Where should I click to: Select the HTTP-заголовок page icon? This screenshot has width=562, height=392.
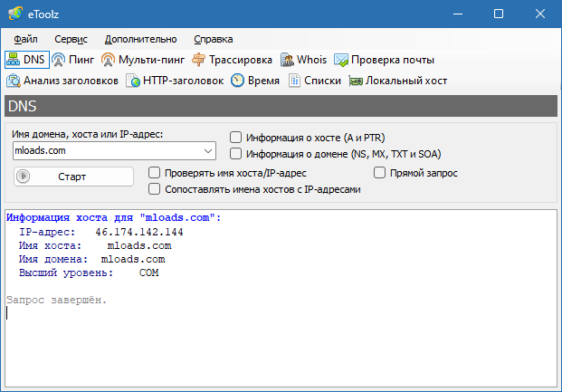click(133, 81)
